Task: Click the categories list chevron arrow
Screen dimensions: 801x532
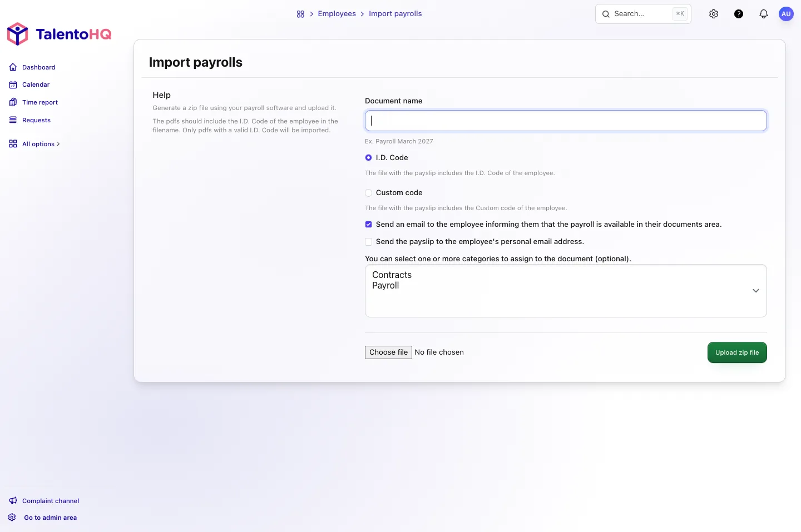Action: pos(756,291)
